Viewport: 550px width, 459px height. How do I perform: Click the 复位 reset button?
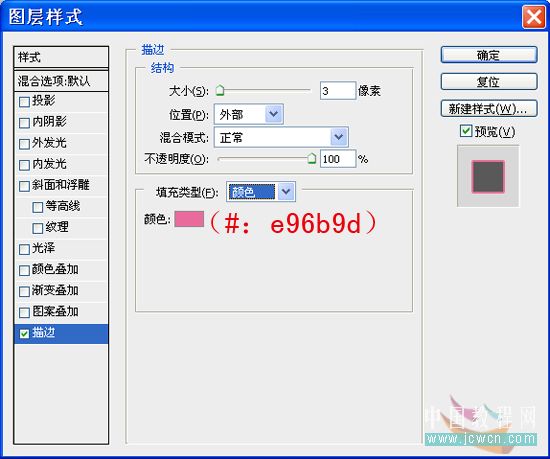[x=489, y=82]
